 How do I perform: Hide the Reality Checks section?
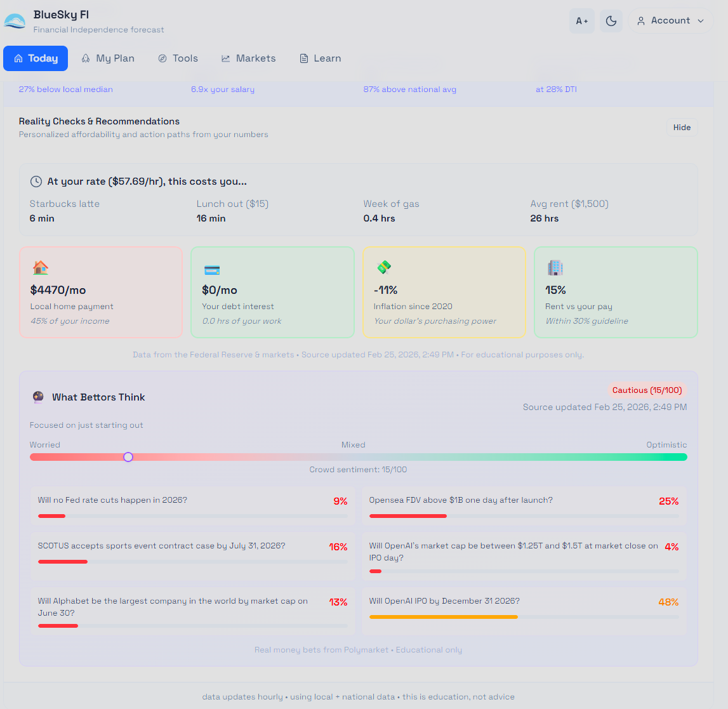point(682,127)
